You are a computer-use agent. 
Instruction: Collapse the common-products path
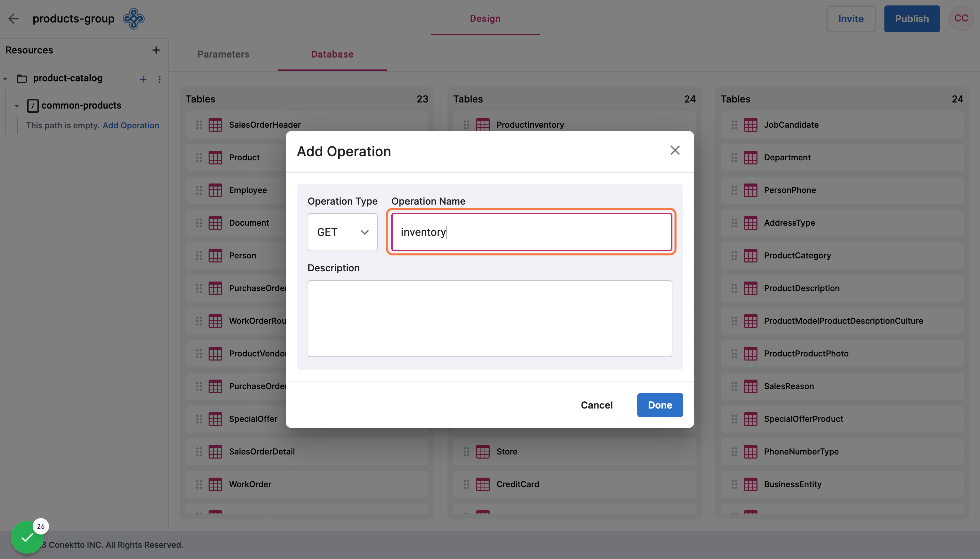pyautogui.click(x=16, y=106)
